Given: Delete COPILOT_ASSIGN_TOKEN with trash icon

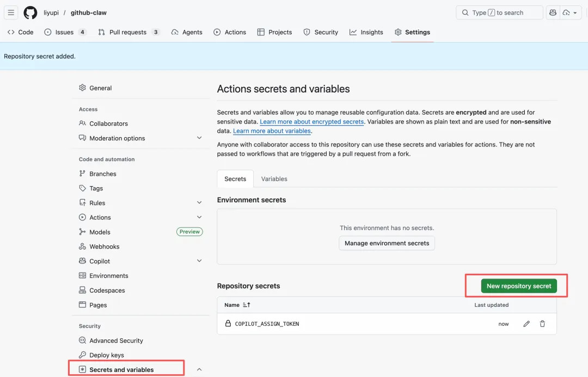Looking at the screenshot, I should pos(542,324).
